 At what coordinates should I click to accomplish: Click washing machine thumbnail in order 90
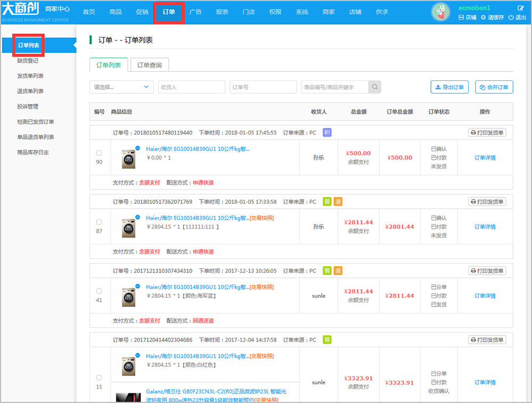click(129, 158)
